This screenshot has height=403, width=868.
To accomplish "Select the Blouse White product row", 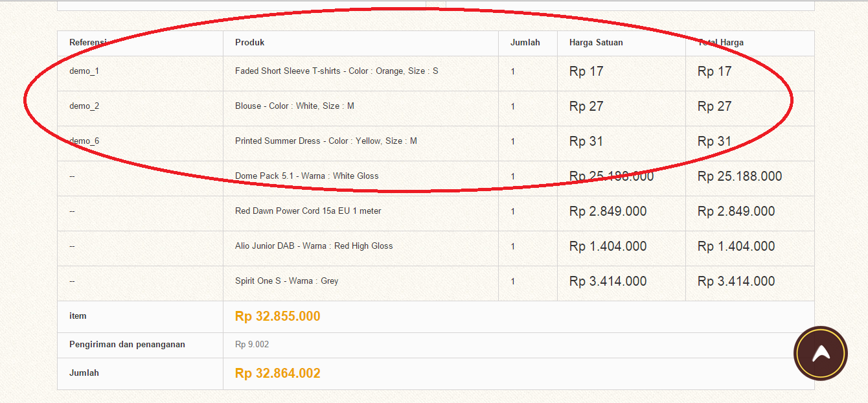I will (x=294, y=106).
